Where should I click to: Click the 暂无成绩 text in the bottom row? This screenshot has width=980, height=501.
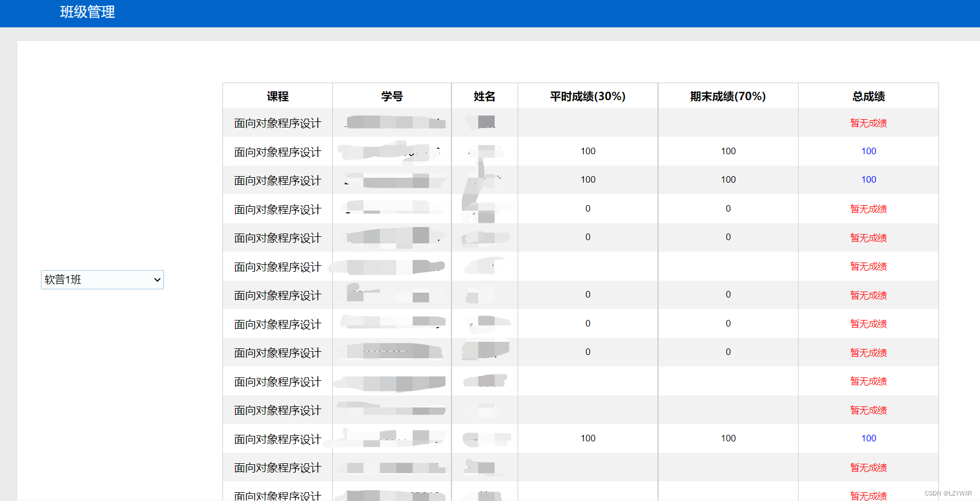[x=868, y=496]
